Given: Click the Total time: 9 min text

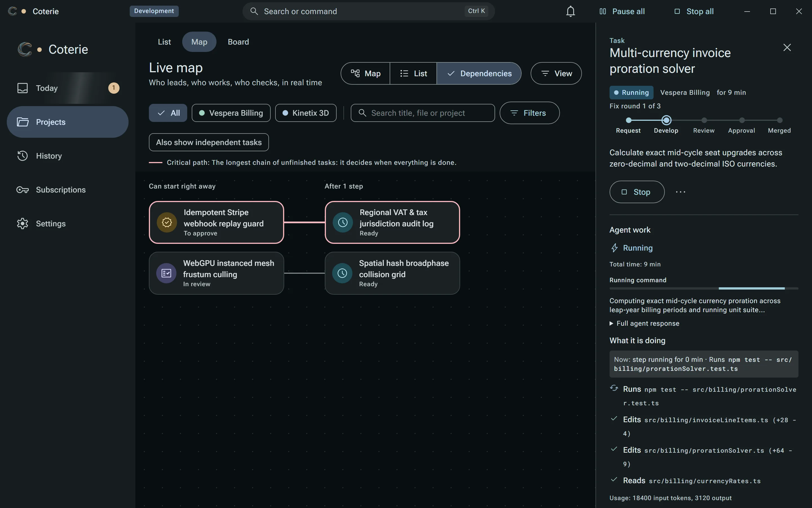Looking at the screenshot, I should click(635, 264).
